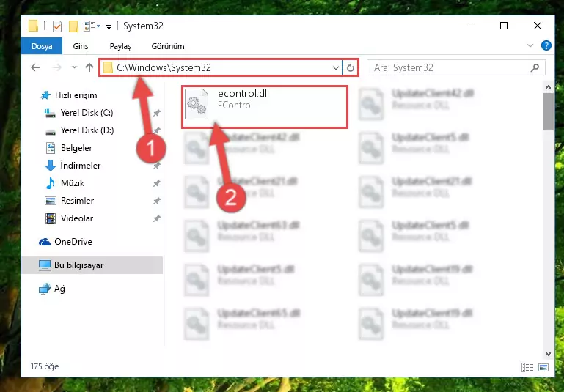Click the Properties icon in quick access toolbar
This screenshot has height=392, width=564.
pyautogui.click(x=56, y=26)
